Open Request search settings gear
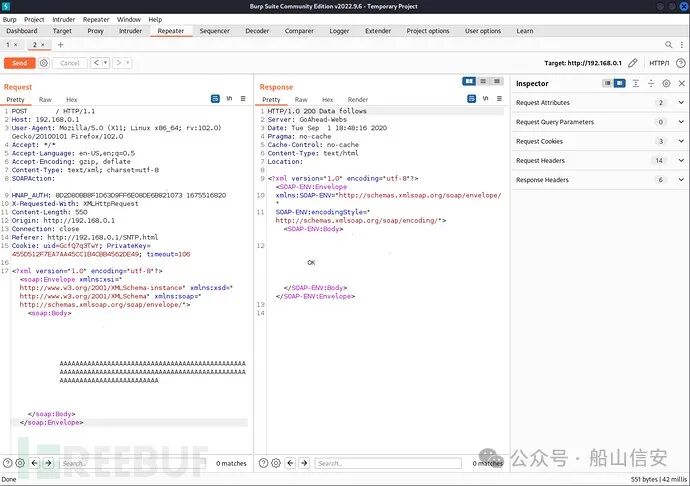The image size is (690, 486). coord(20,463)
